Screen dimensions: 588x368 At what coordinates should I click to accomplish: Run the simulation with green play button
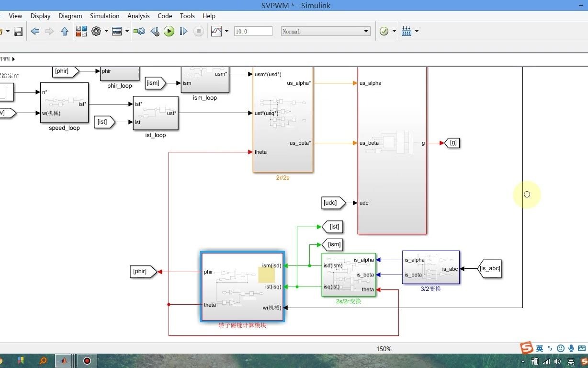tap(169, 32)
